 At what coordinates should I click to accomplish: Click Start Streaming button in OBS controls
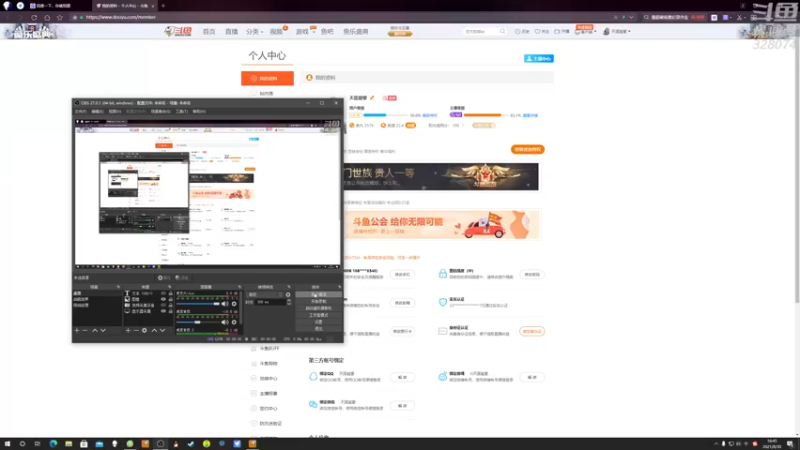tap(319, 294)
